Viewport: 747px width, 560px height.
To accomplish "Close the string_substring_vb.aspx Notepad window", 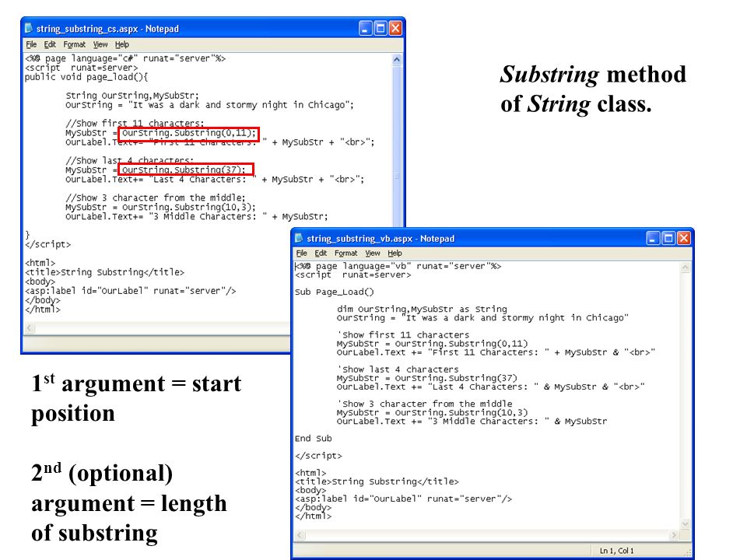I will click(684, 238).
